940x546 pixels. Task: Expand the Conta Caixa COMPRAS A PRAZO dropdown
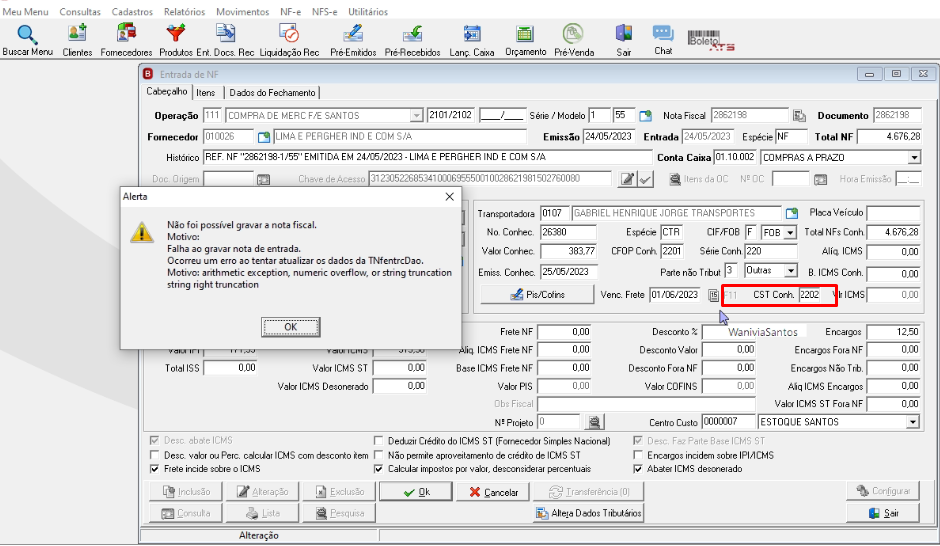[x=914, y=158]
